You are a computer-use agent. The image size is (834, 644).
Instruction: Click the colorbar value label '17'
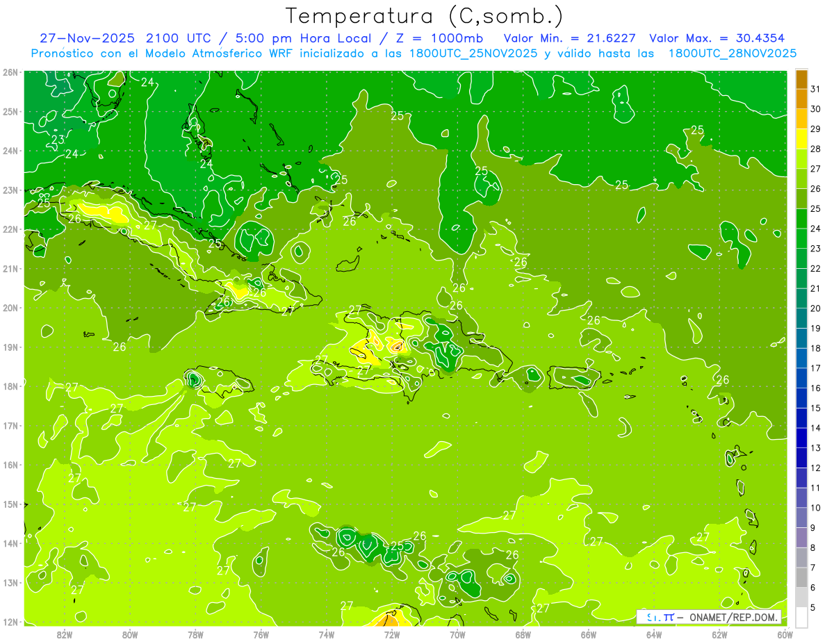coord(815,368)
